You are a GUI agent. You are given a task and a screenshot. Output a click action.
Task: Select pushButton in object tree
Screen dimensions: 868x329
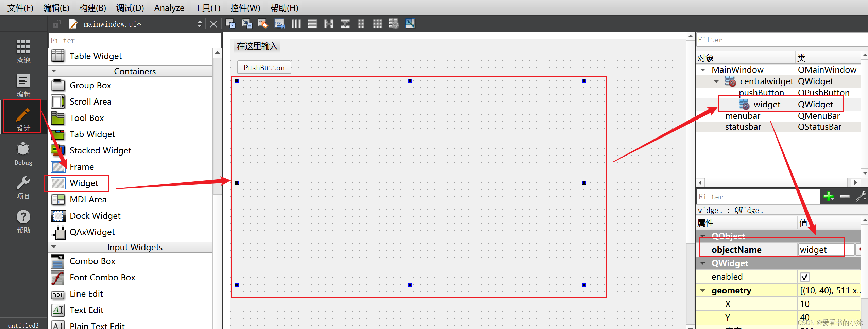pyautogui.click(x=761, y=93)
